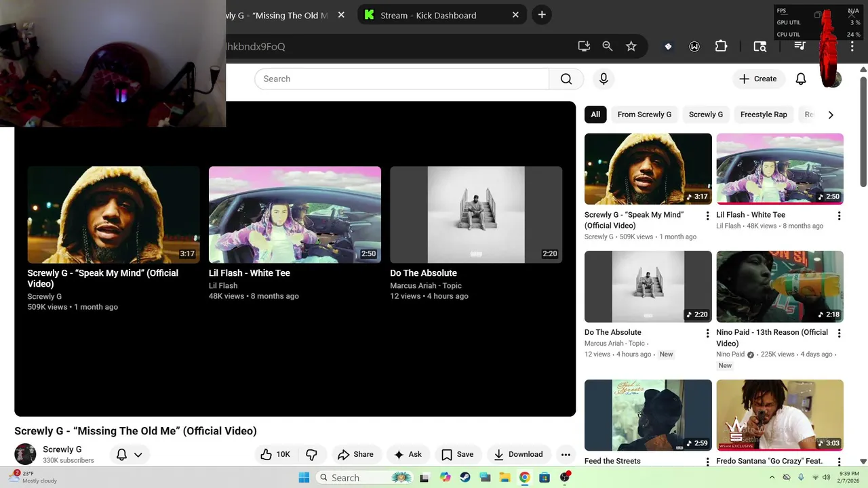The height and width of the screenshot is (488, 868).
Task: Click Lil Flash channel under endscreen video
Action: (223, 285)
